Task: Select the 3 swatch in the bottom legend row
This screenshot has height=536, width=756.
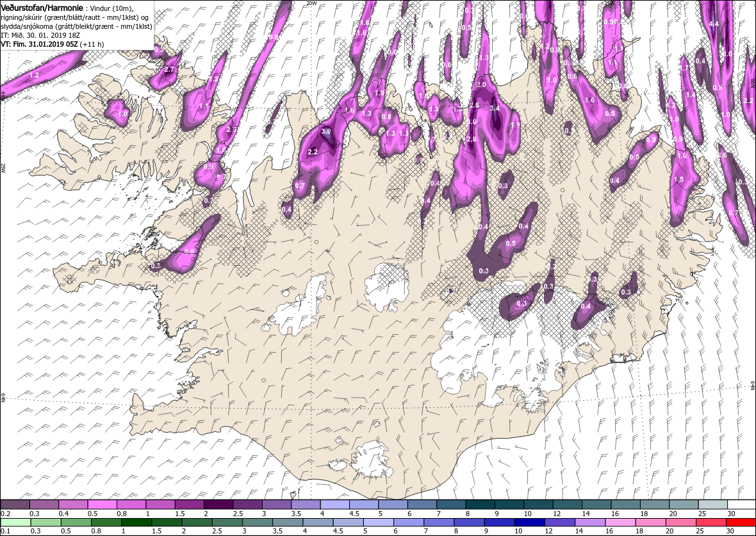Action: pyautogui.click(x=257, y=523)
